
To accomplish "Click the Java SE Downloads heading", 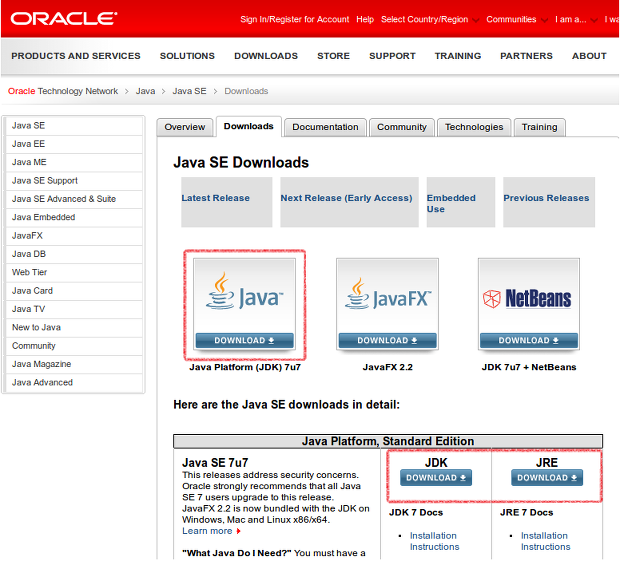I will pyautogui.click(x=241, y=162).
